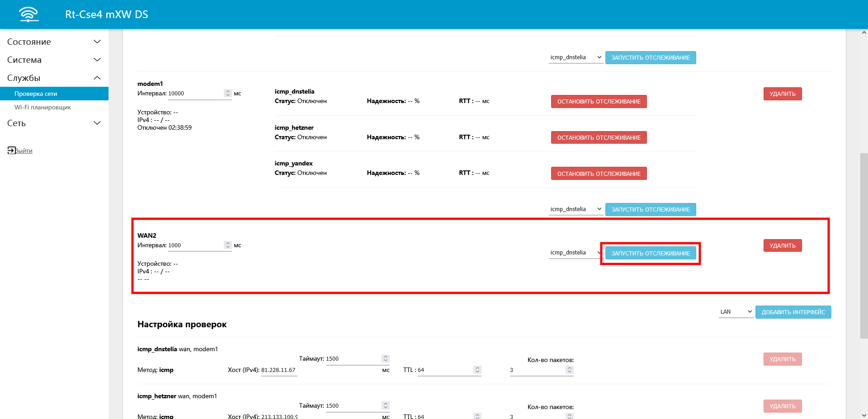
Task: Click the Выйти logout link
Action: pyautogui.click(x=24, y=151)
